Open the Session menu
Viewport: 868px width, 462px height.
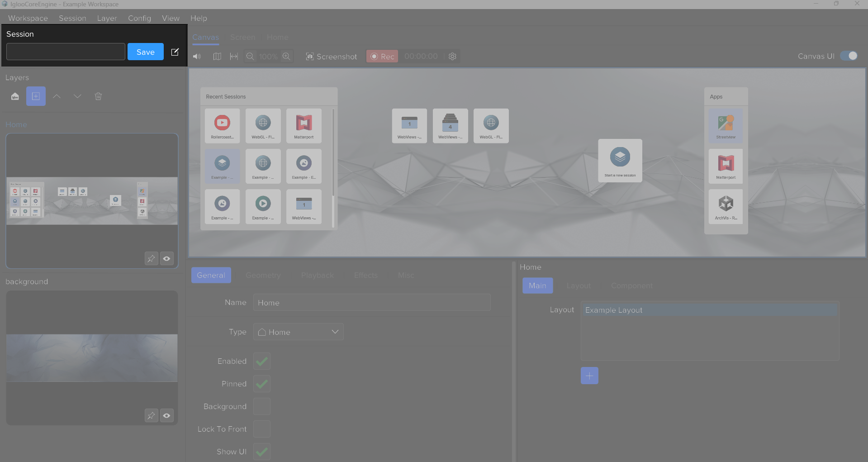click(72, 18)
